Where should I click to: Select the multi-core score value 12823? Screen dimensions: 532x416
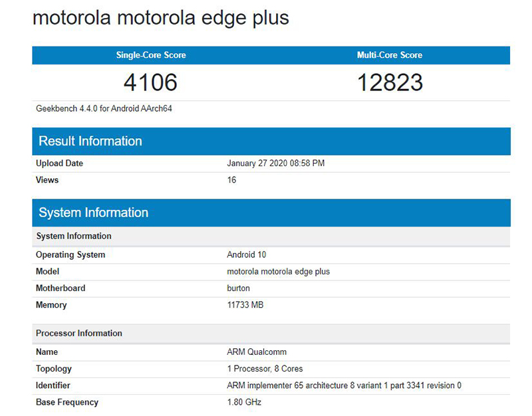390,82
